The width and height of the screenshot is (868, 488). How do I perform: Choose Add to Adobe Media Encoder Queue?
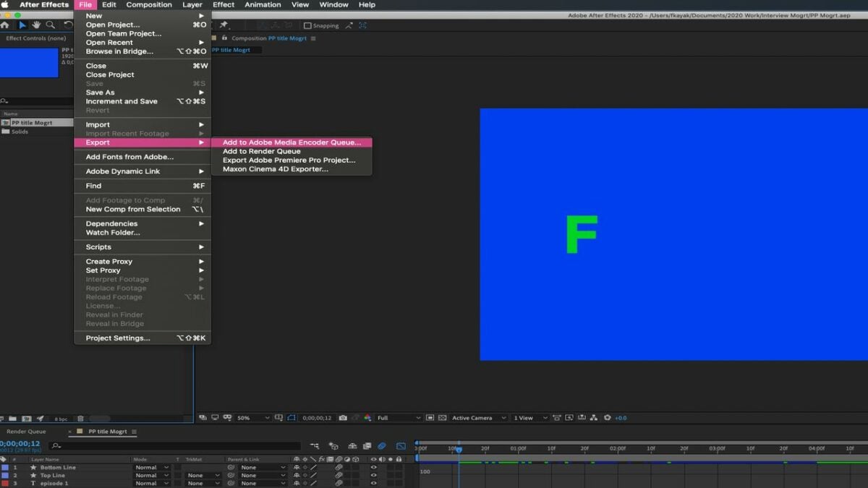pyautogui.click(x=289, y=142)
